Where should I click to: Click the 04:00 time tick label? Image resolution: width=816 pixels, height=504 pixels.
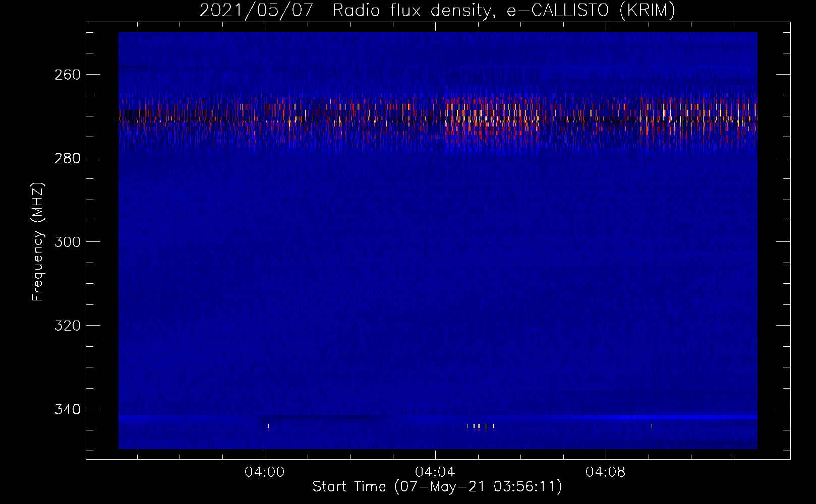click(265, 472)
